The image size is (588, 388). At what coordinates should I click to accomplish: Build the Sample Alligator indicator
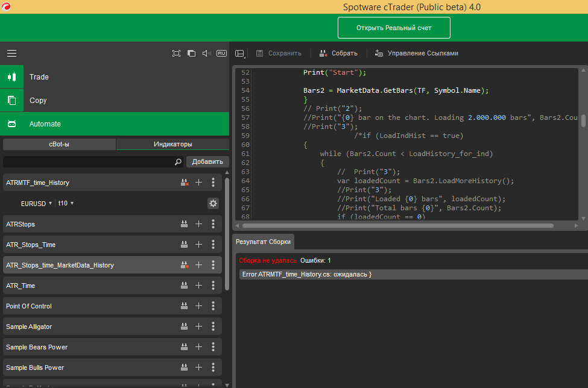184,327
